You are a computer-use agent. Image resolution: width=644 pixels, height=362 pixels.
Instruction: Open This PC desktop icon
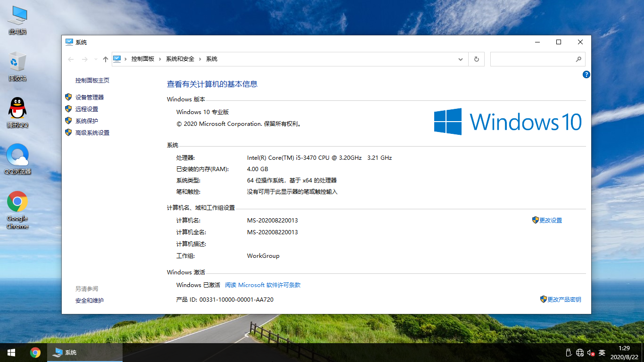[17, 20]
